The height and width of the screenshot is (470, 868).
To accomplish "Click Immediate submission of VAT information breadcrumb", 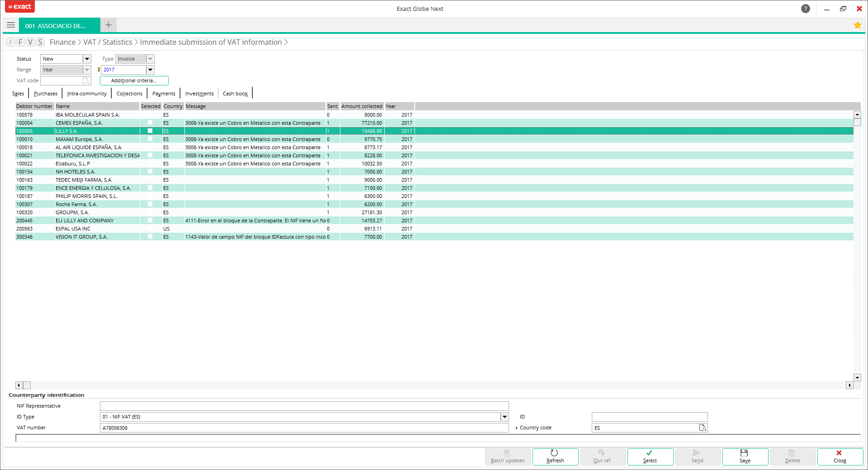I will [x=211, y=42].
